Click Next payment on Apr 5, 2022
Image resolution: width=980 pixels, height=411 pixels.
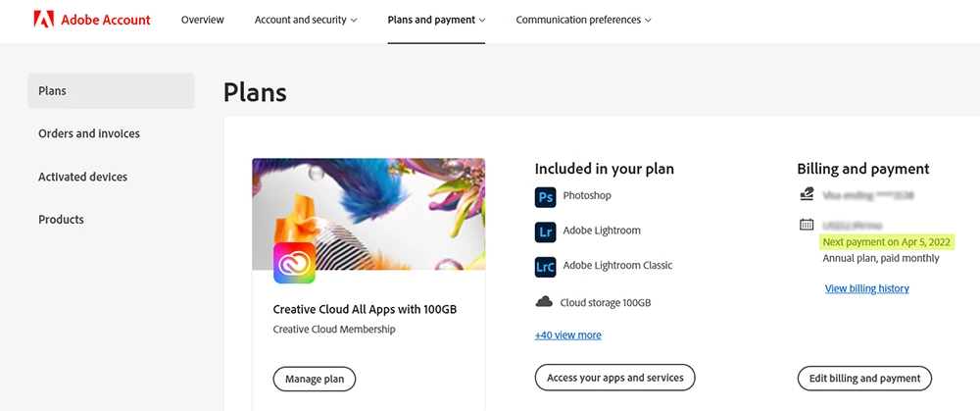pos(886,241)
